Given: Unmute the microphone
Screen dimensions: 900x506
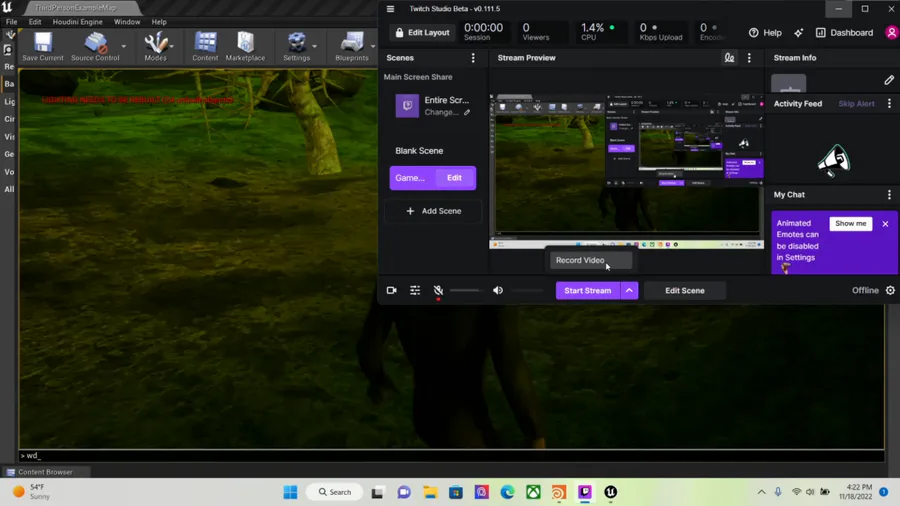Looking at the screenshot, I should pyautogui.click(x=439, y=291).
